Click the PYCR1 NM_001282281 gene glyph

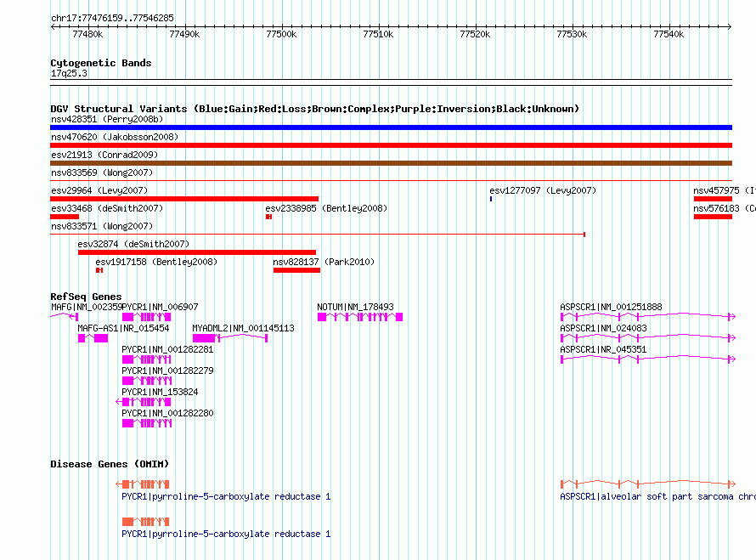coord(147,359)
